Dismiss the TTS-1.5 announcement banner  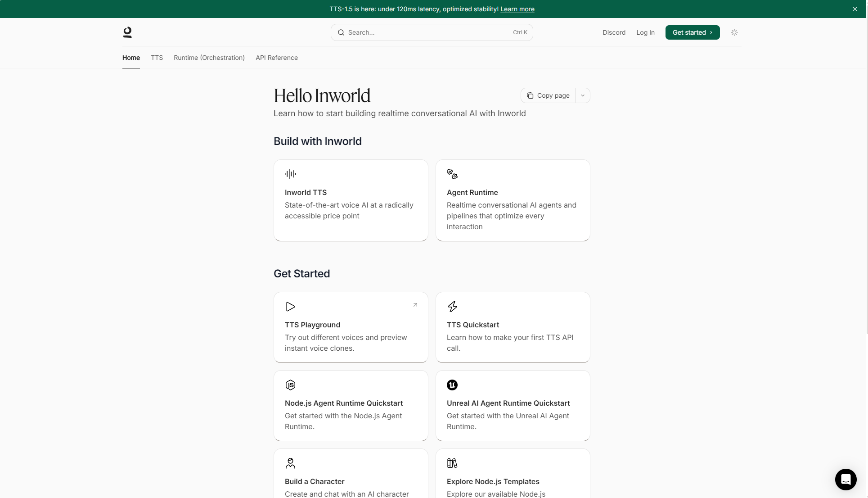click(x=855, y=9)
